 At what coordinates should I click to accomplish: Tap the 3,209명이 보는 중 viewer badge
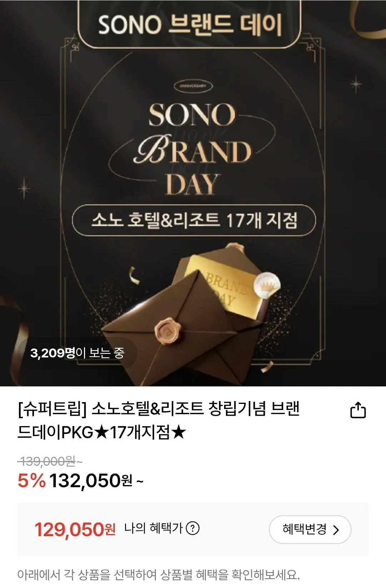click(x=77, y=353)
